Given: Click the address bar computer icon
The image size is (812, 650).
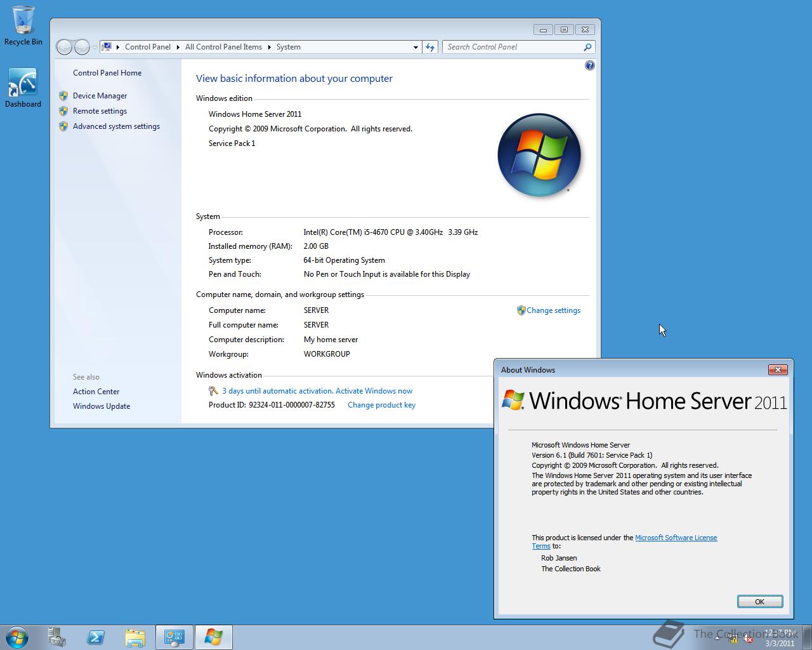Looking at the screenshot, I should pyautogui.click(x=107, y=47).
